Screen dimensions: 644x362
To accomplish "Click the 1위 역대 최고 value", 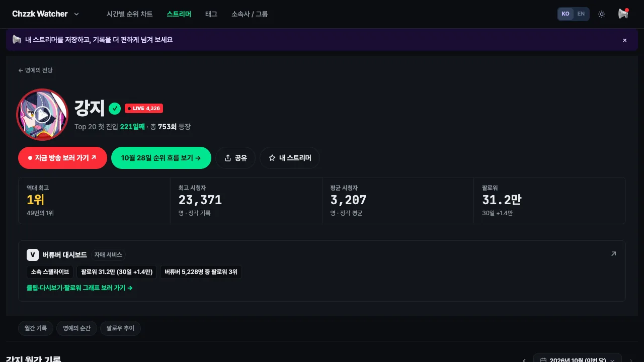I will (x=35, y=200).
